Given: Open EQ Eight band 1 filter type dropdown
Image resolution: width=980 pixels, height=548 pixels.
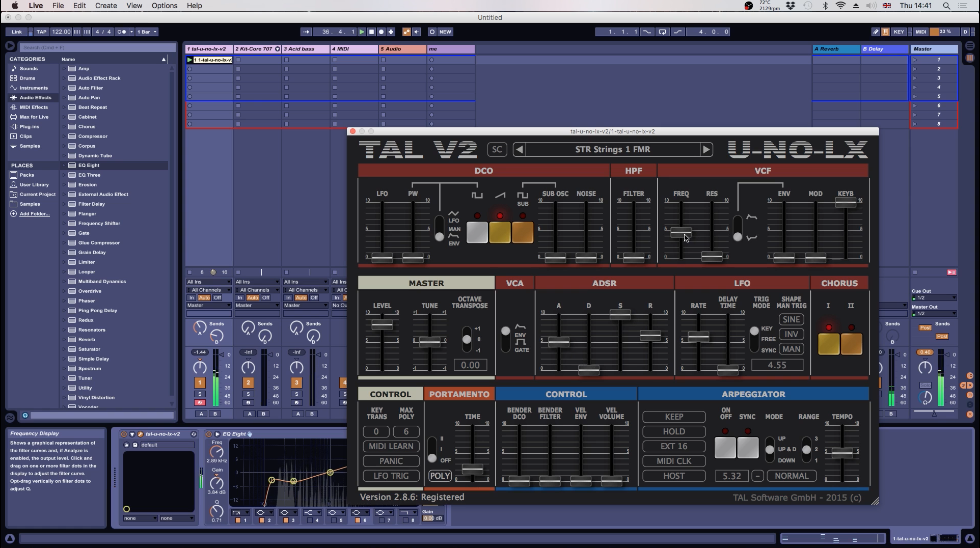Looking at the screenshot, I should (x=240, y=512).
